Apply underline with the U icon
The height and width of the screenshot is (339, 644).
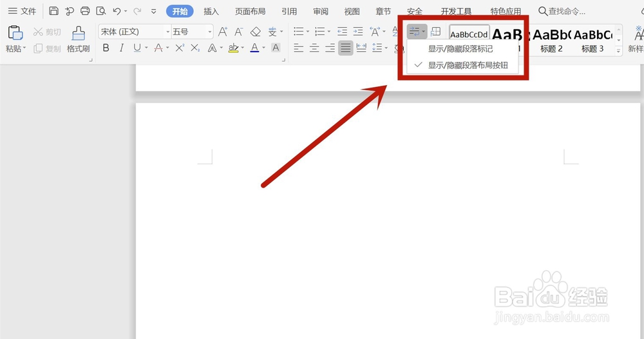point(137,48)
